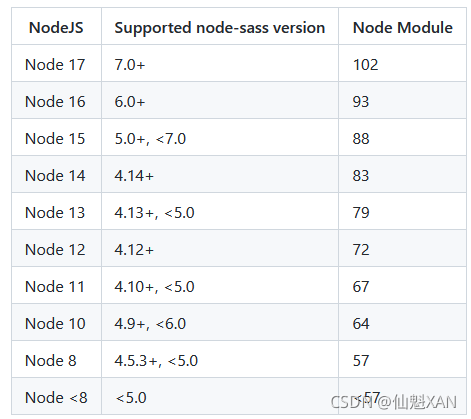Select the 4.5.3+, <5.0 cell
Viewport: 471px width, 419px height.
[x=156, y=360]
